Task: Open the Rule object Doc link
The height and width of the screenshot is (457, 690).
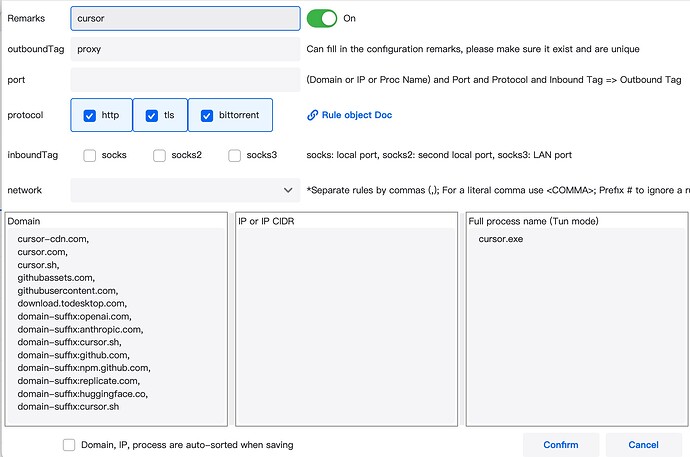Action: [x=357, y=115]
